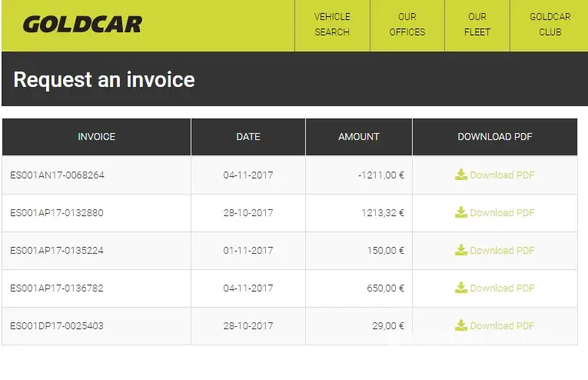Click download icon for invoice ES001AP17-0136782
This screenshot has height=380, width=588.
pos(461,288)
